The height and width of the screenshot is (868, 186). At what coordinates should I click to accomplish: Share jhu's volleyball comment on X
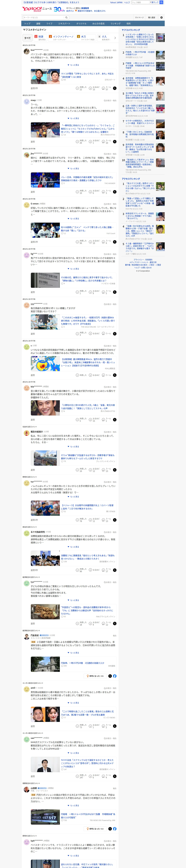(x=115, y=192)
